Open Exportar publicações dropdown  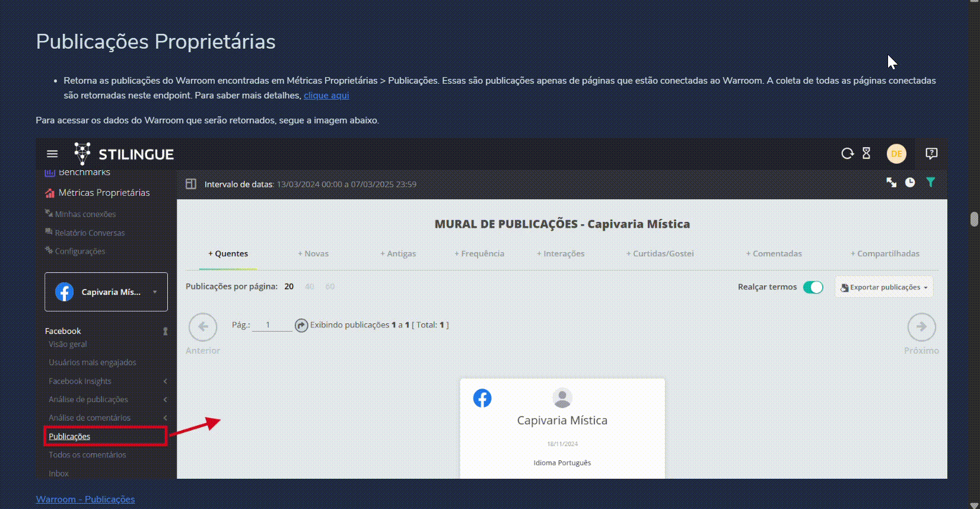point(884,287)
